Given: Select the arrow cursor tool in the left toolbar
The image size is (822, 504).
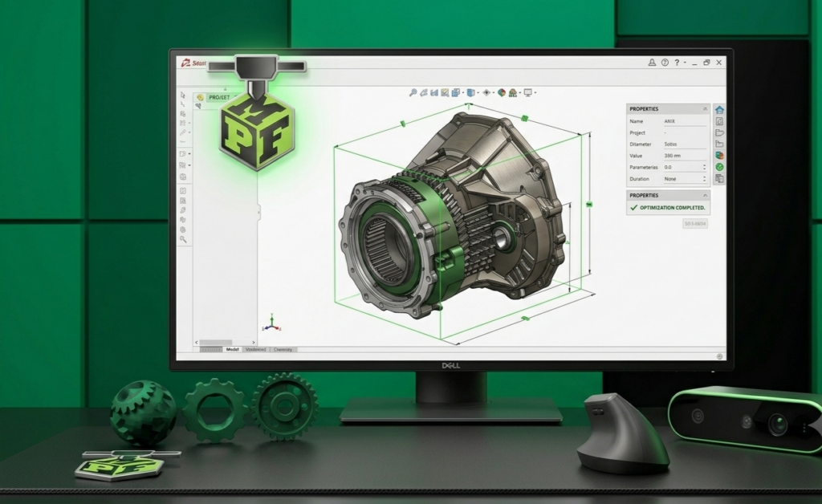Looking at the screenshot, I should (x=183, y=95).
